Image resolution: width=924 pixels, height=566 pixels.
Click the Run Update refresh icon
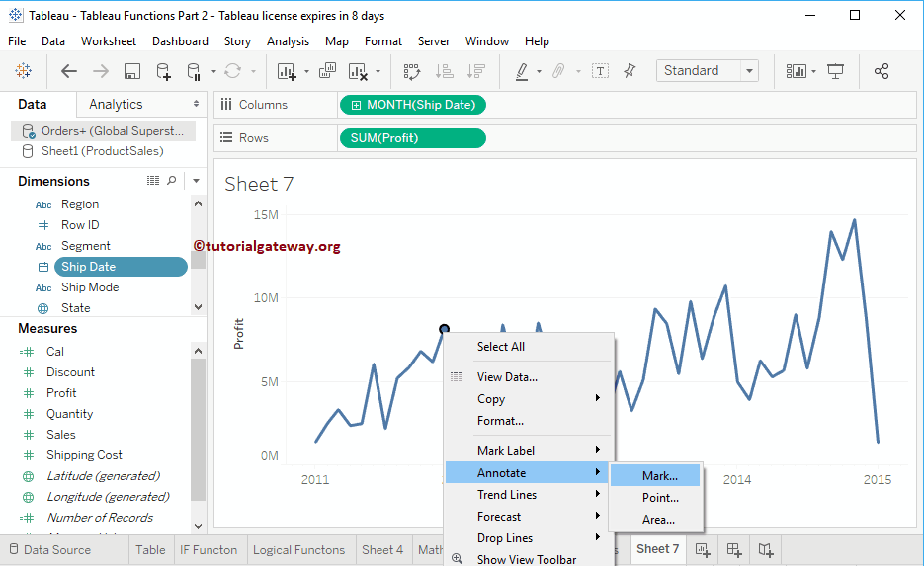click(x=233, y=71)
